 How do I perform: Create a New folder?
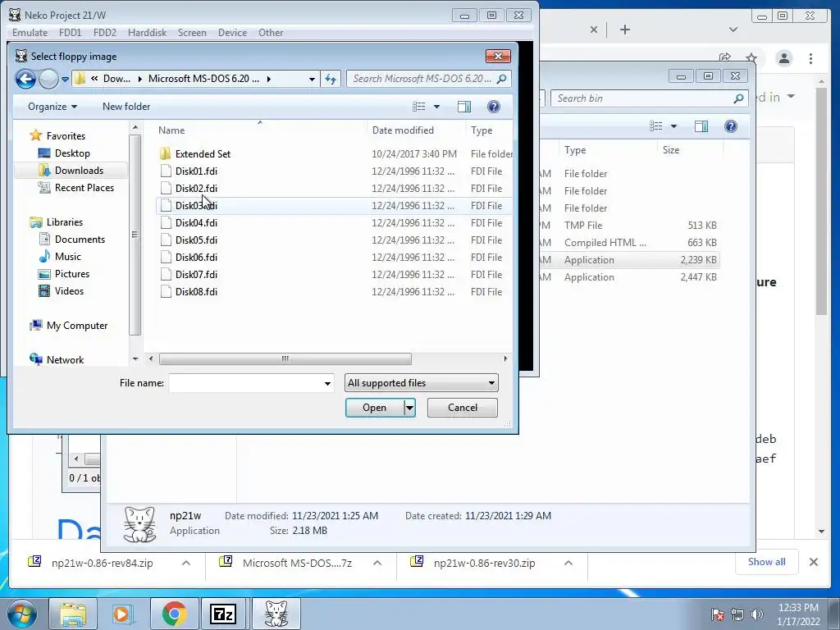pos(126,107)
